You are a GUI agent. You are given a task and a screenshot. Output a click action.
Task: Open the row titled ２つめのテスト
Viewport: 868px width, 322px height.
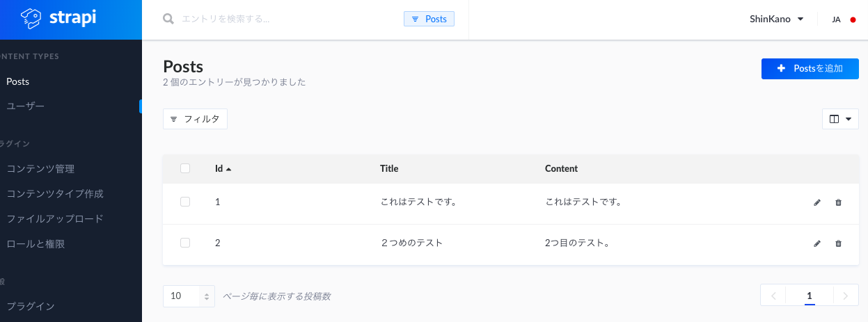click(411, 243)
